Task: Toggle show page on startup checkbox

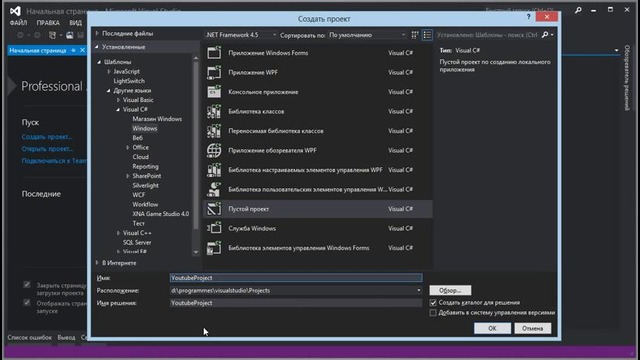Action: [27, 302]
